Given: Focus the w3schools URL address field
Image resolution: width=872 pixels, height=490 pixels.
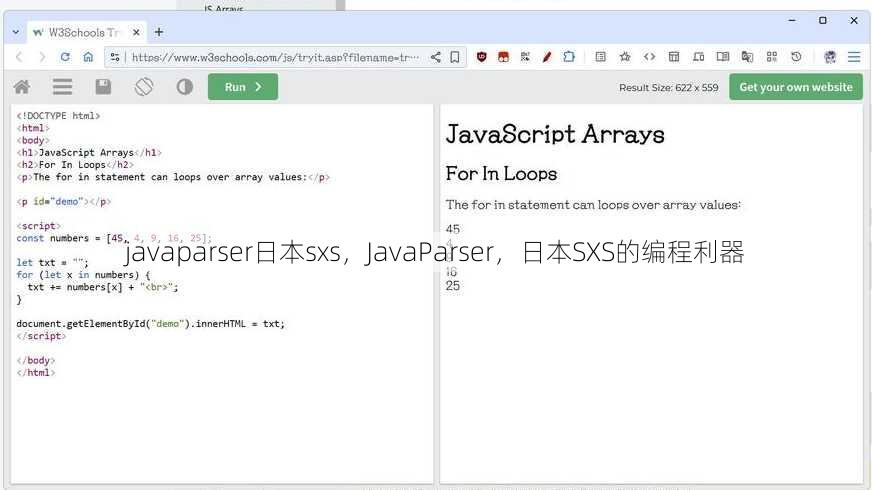Looking at the screenshot, I should (275, 57).
